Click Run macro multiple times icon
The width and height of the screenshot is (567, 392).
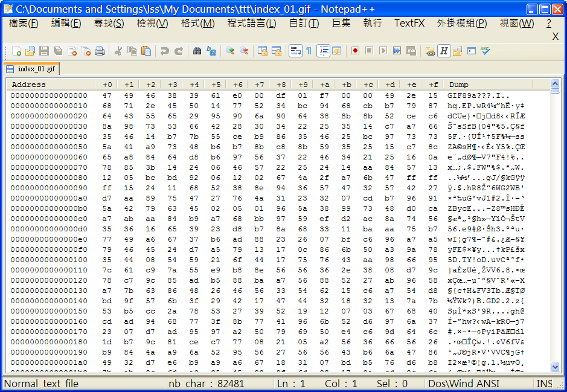pyautogui.click(x=397, y=51)
